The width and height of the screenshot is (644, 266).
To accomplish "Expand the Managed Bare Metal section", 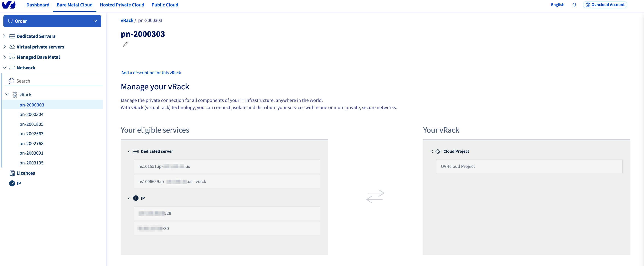I will click(5, 57).
